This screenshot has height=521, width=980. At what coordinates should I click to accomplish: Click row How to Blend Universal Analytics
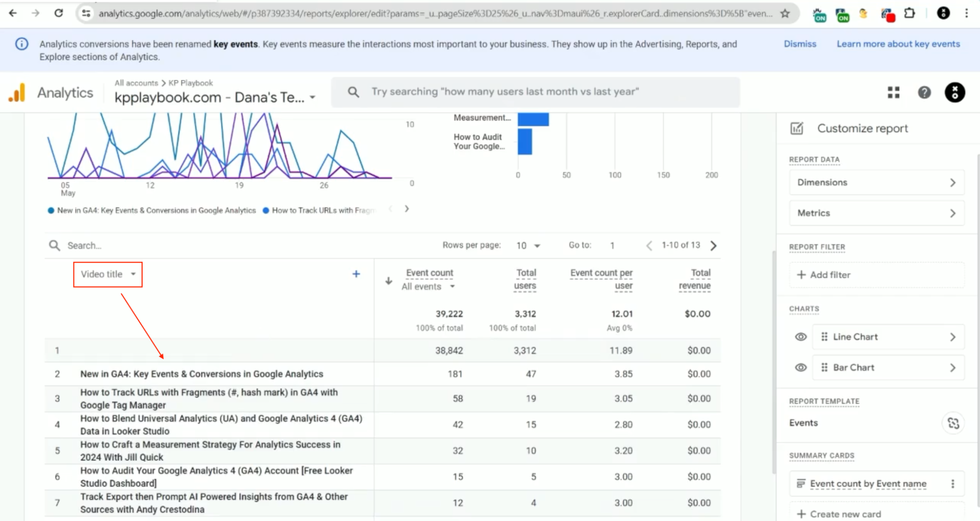point(382,425)
